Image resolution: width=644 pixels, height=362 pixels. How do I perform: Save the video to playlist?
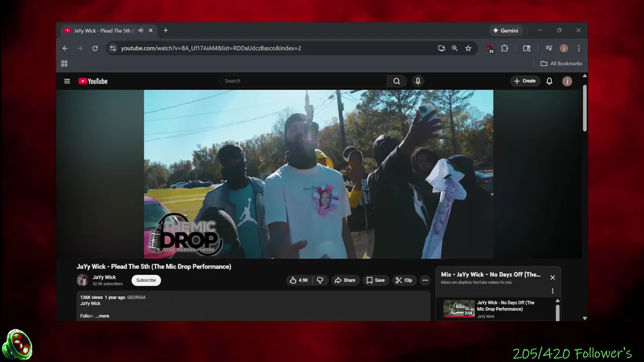point(376,280)
